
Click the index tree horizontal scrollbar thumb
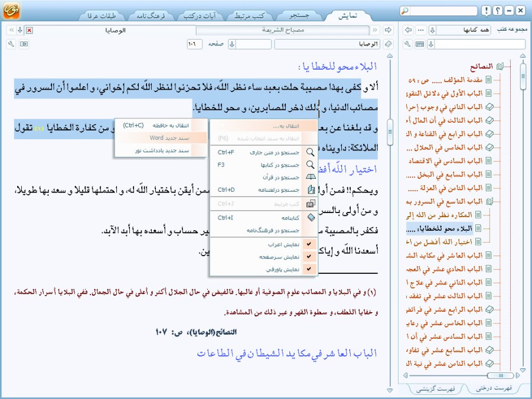tap(500, 375)
